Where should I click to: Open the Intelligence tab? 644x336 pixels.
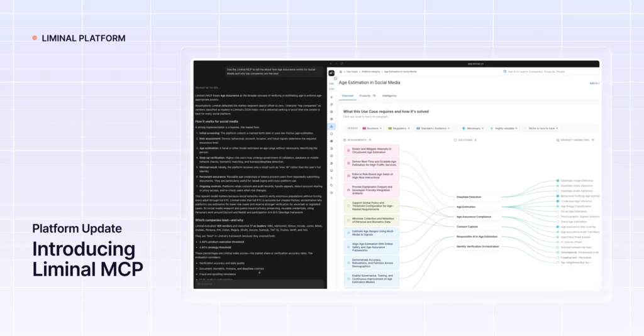pos(389,95)
